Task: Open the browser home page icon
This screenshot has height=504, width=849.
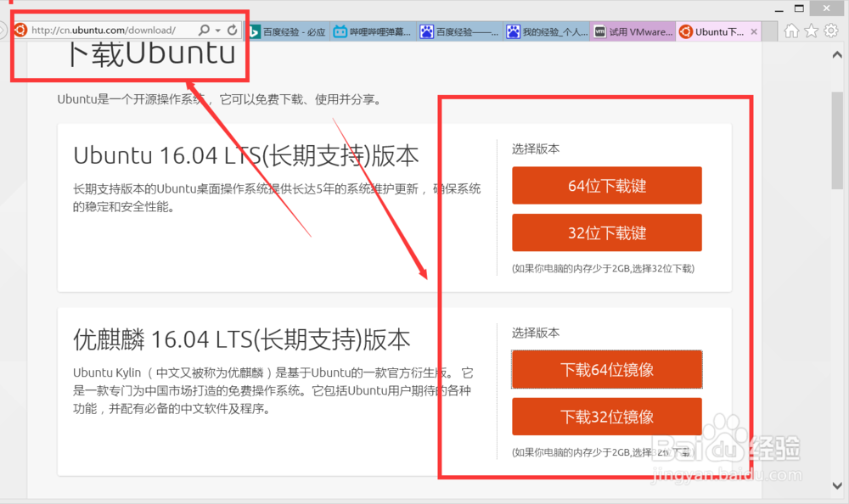Action: [x=791, y=31]
